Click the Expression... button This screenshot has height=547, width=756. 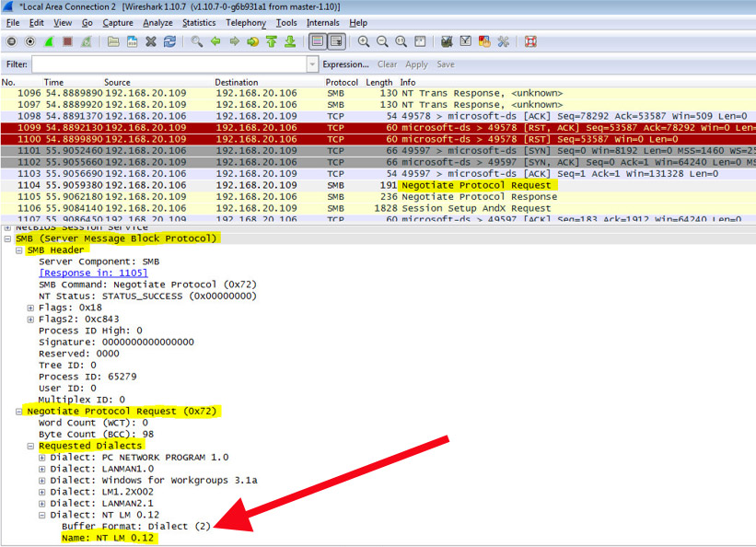coord(345,64)
